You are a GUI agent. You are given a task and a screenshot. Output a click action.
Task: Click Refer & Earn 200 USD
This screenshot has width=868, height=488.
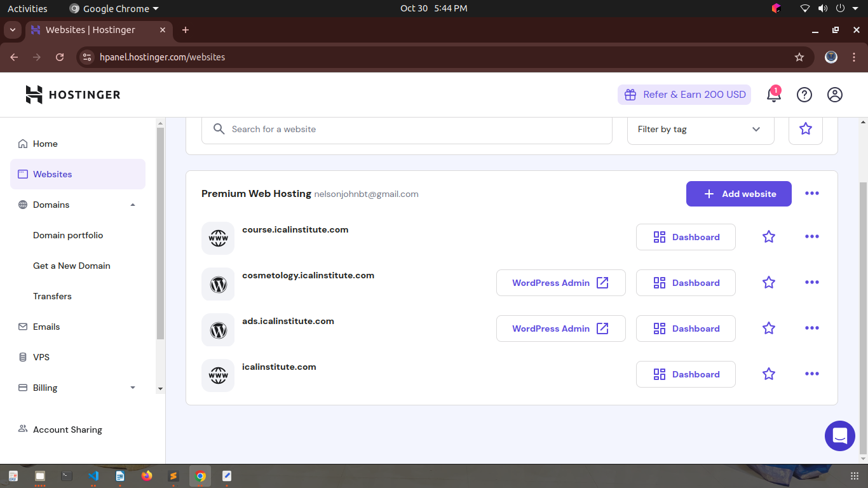coord(684,95)
